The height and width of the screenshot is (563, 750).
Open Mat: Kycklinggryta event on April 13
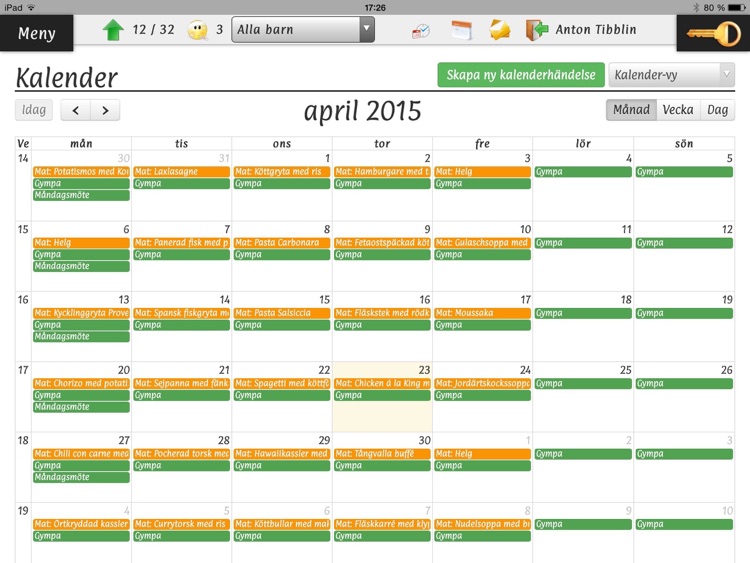coord(81,313)
